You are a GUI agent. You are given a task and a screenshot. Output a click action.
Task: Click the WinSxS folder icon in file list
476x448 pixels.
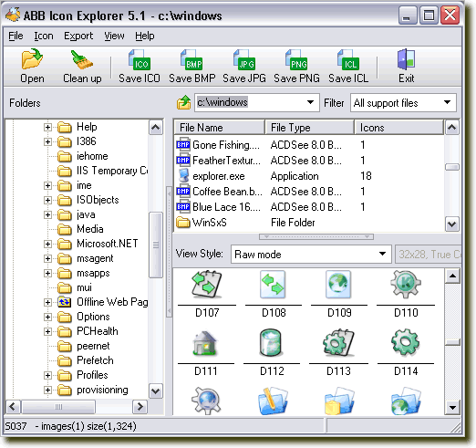[183, 223]
